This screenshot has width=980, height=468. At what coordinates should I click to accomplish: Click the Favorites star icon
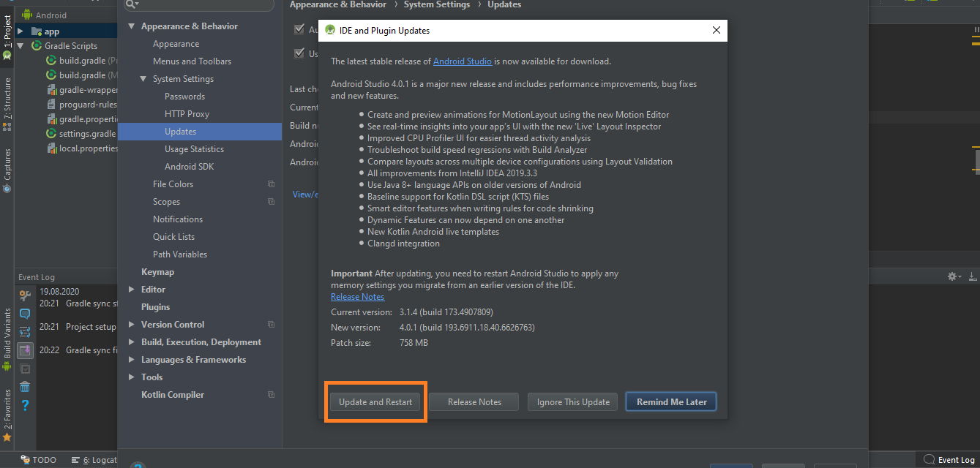(7, 437)
